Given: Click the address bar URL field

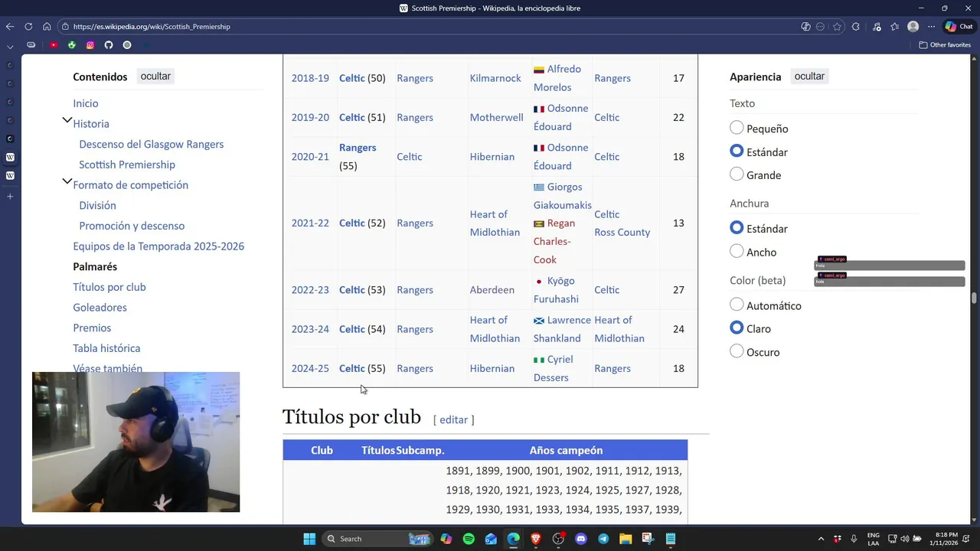Looking at the screenshot, I should pos(429,27).
